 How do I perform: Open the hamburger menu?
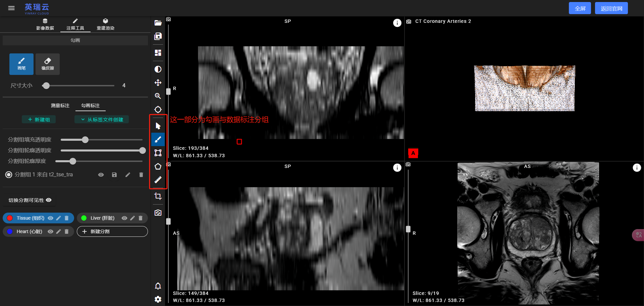tap(11, 8)
